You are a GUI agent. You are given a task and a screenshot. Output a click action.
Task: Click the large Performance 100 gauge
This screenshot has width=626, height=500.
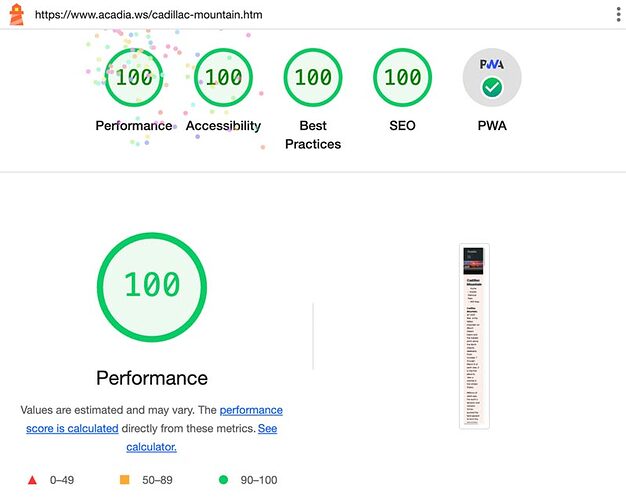152,285
